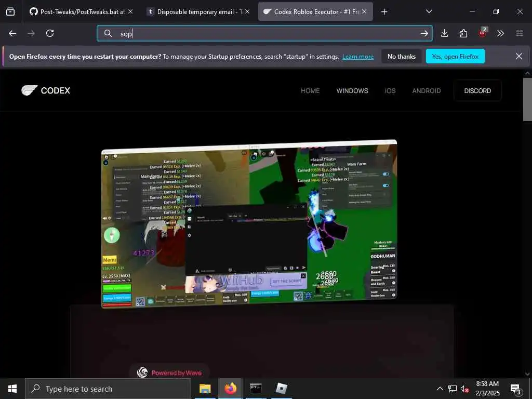This screenshot has height=399, width=532.
Task: Click the Powered by Wave link
Action: click(x=169, y=373)
